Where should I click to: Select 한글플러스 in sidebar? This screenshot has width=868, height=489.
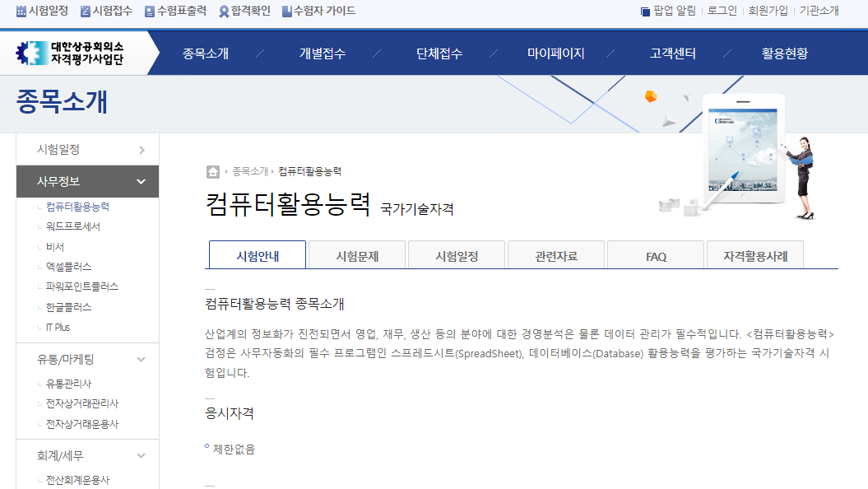point(68,307)
